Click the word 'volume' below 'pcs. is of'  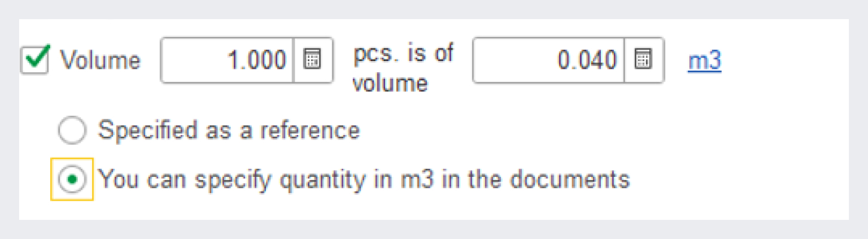(x=390, y=83)
